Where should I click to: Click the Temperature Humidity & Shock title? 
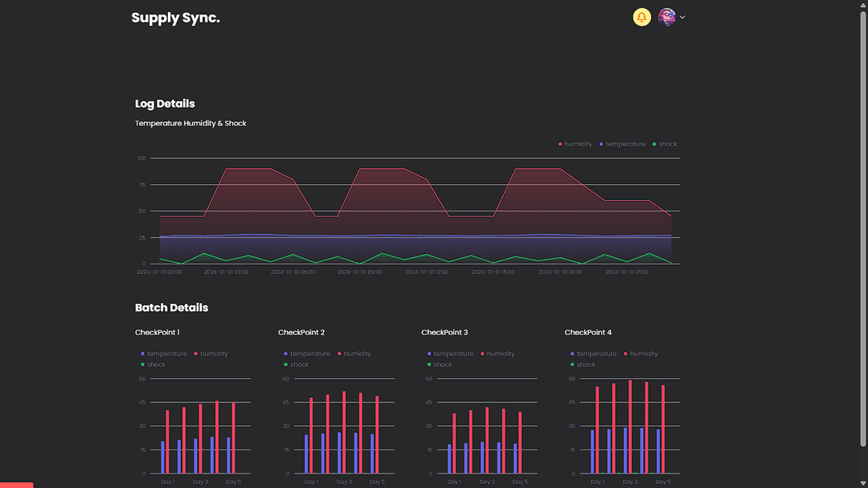(190, 123)
